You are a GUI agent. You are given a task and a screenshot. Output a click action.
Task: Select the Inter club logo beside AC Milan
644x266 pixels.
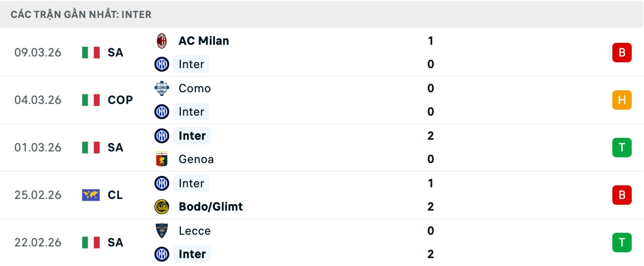[162, 64]
